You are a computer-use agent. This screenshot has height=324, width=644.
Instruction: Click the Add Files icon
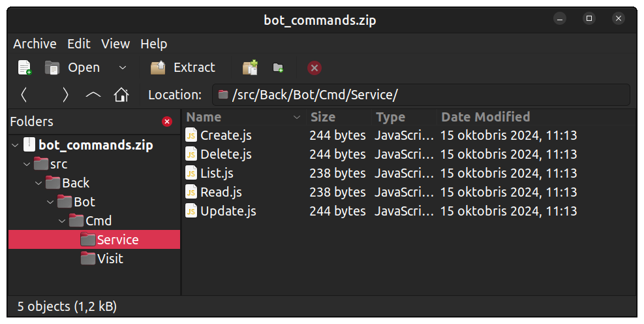point(250,67)
